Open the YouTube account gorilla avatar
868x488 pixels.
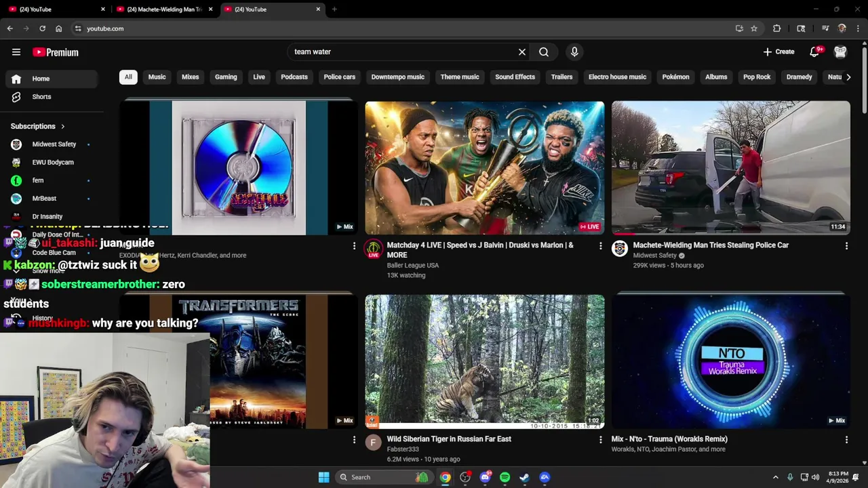[840, 52]
